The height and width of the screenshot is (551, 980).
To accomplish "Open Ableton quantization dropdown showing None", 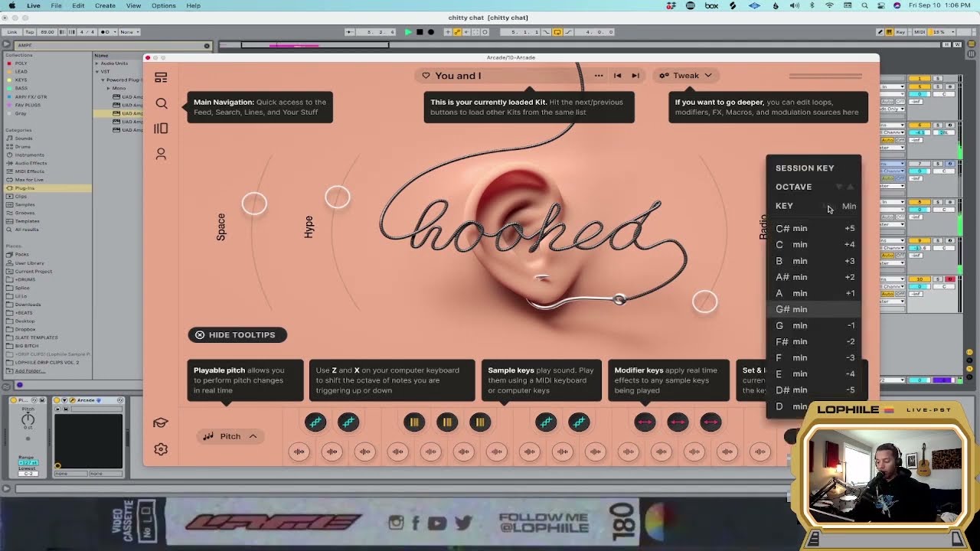I will (x=129, y=32).
